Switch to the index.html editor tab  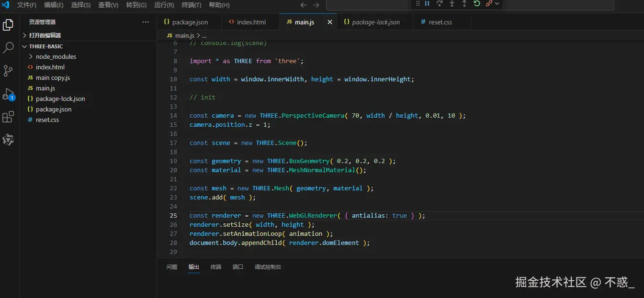250,22
